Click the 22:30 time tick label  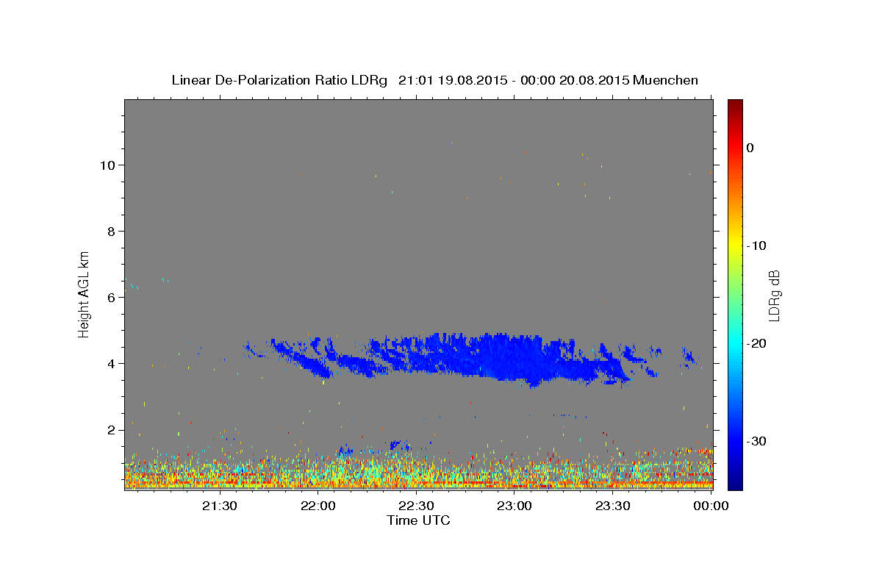click(416, 506)
